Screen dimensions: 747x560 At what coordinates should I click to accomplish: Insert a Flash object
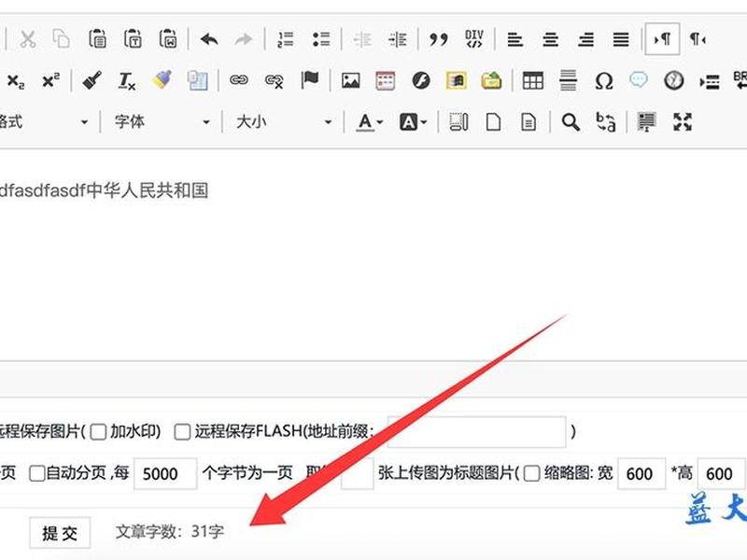click(x=421, y=80)
